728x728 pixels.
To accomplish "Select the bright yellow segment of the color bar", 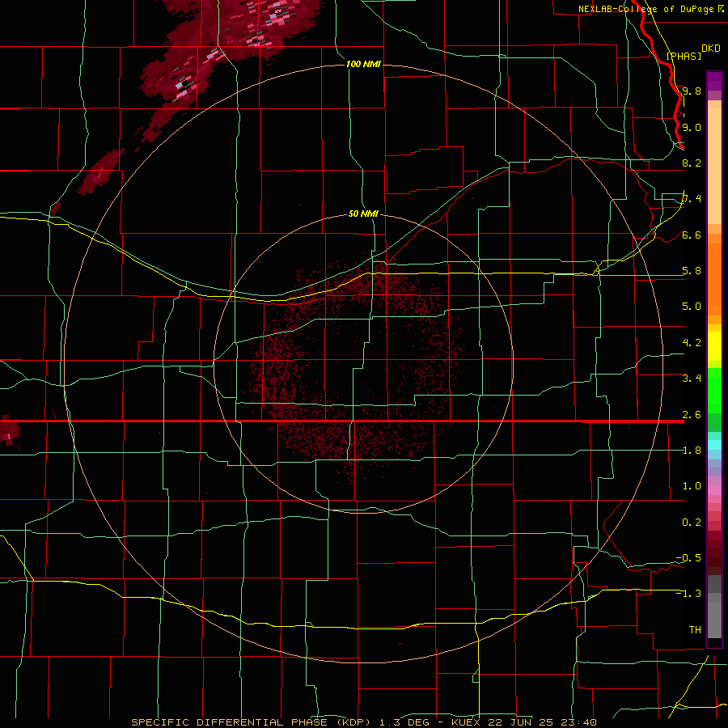I will (714, 346).
